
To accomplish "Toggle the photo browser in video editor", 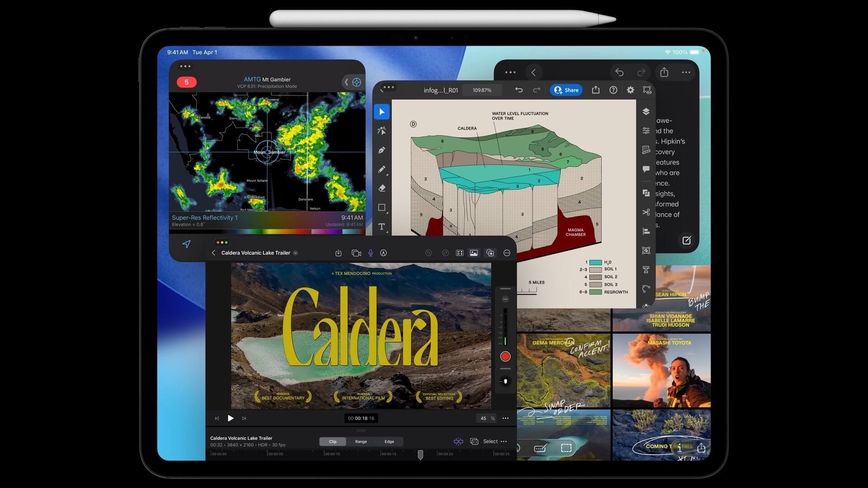I will tap(473, 253).
